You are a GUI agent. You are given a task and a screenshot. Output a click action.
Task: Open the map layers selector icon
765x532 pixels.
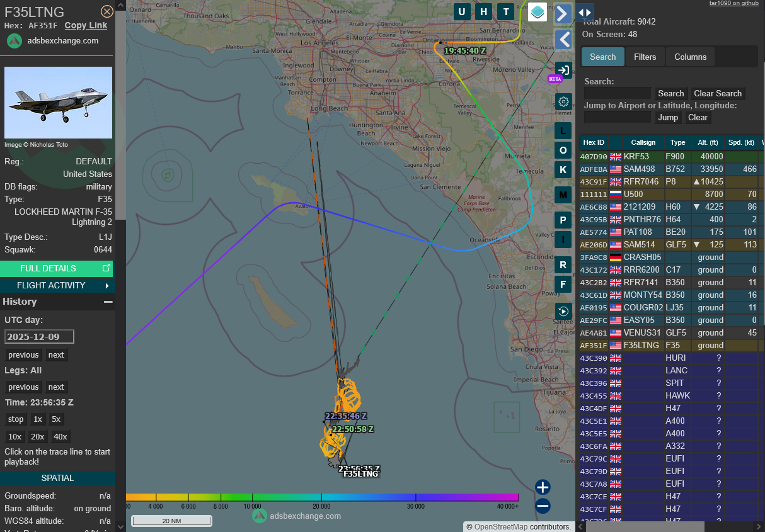click(537, 12)
